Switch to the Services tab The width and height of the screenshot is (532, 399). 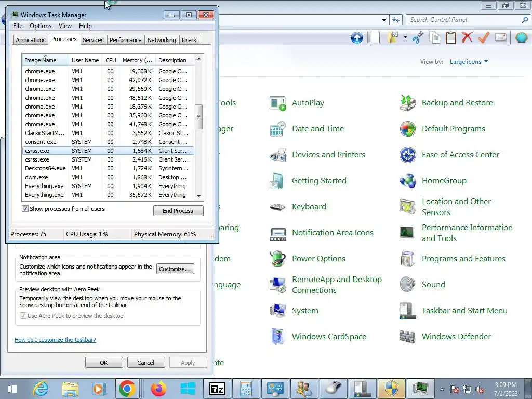click(93, 40)
